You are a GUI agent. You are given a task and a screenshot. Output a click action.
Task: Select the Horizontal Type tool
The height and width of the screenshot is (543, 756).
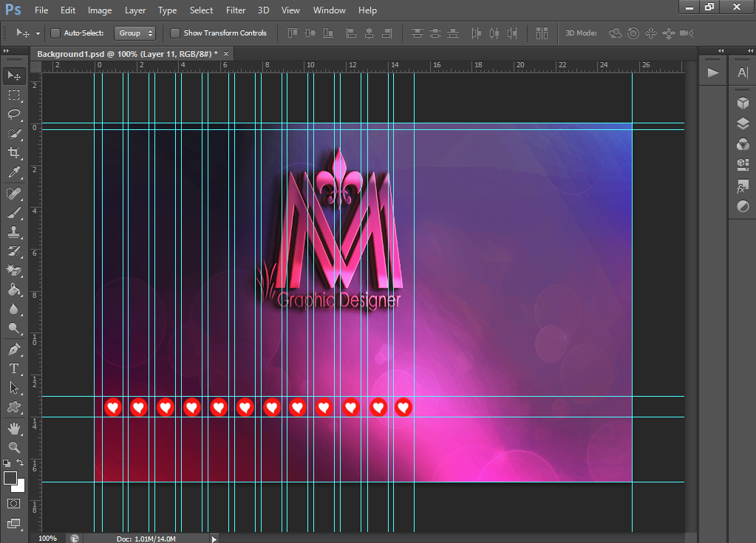tap(14, 369)
